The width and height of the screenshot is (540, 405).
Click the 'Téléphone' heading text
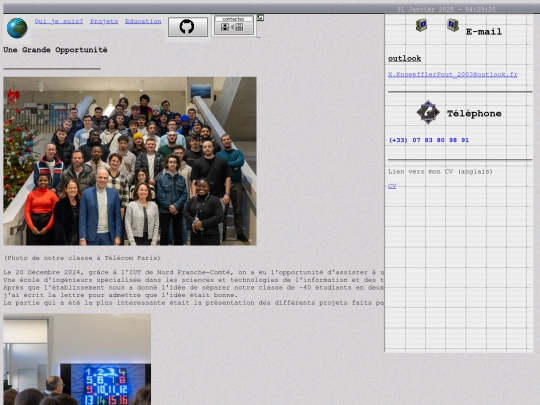point(474,114)
